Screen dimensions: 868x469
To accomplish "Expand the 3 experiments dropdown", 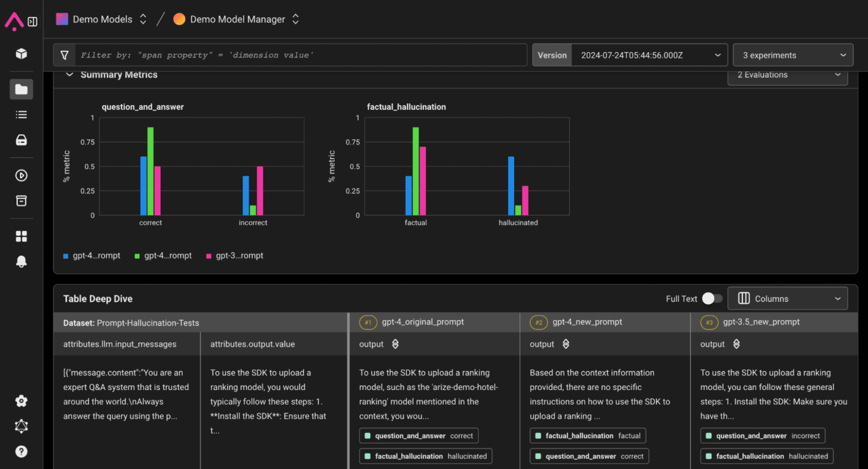I will (792, 55).
